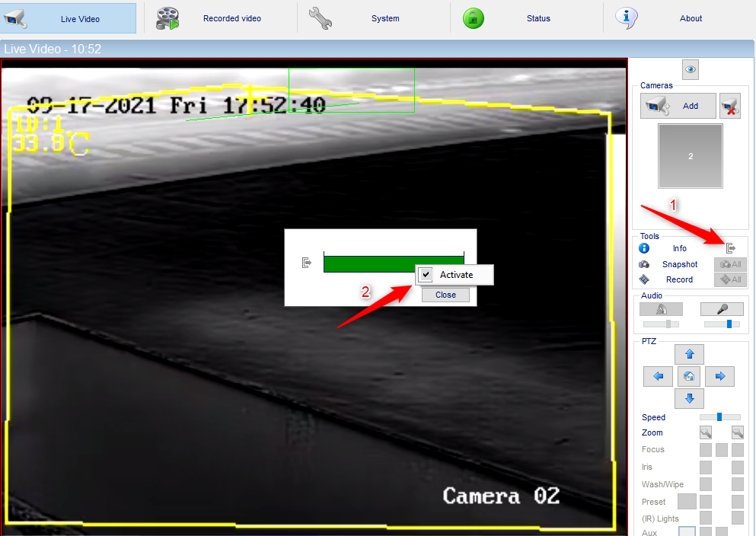Toggle the microphone button

click(x=722, y=309)
